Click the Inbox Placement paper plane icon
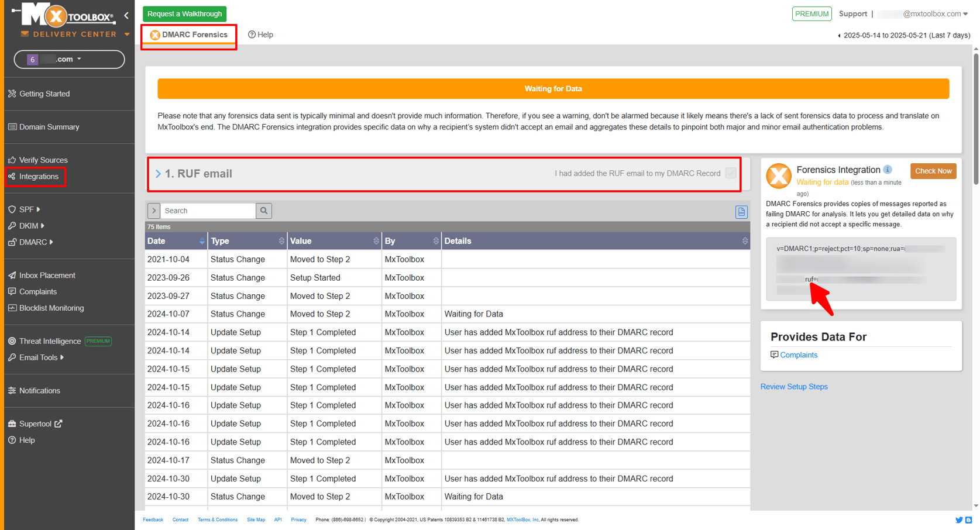 tap(12, 275)
